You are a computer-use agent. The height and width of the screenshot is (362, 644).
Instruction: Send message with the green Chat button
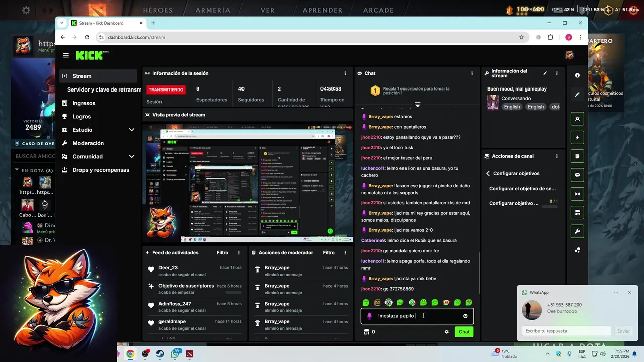tap(464, 332)
